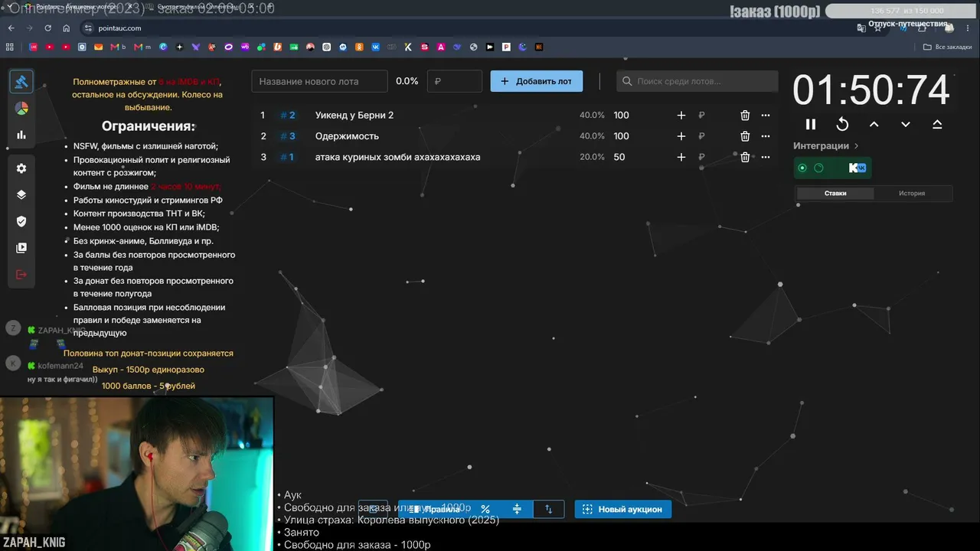The image size is (980, 551).
Task: Switch to the История tab
Action: tap(912, 194)
